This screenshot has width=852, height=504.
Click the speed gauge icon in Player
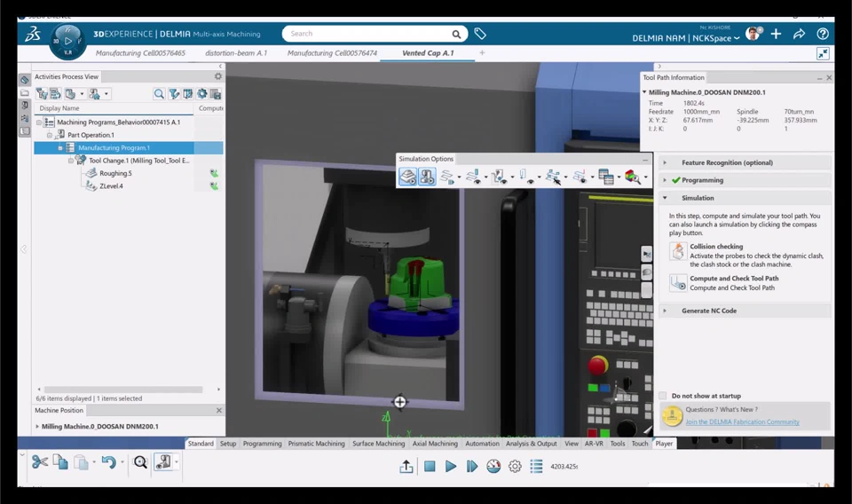(x=493, y=466)
